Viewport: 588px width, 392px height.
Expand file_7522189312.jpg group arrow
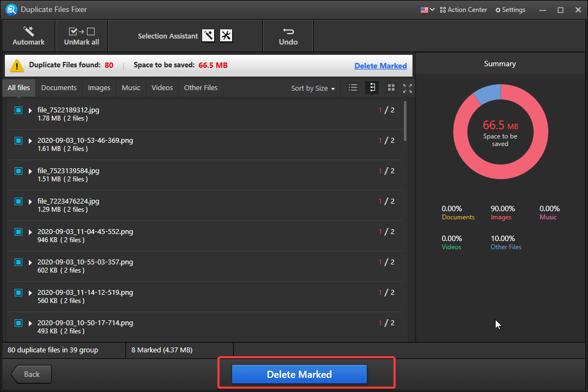tap(30, 110)
